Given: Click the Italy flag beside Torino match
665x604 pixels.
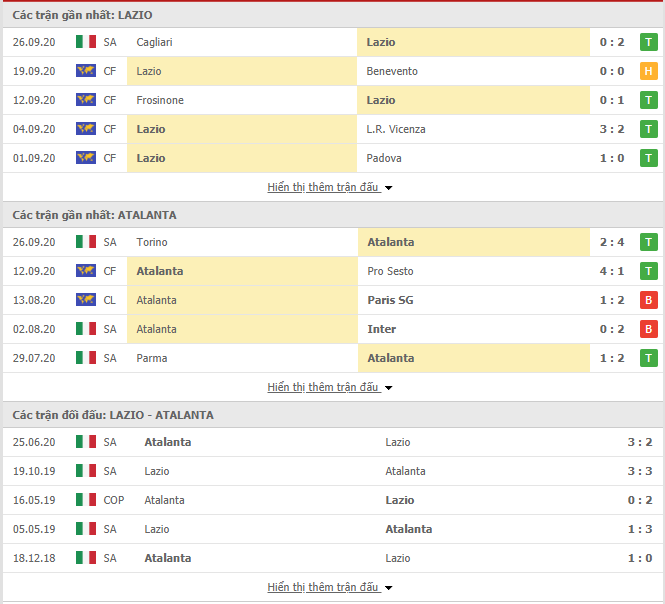Looking at the screenshot, I should tap(86, 242).
